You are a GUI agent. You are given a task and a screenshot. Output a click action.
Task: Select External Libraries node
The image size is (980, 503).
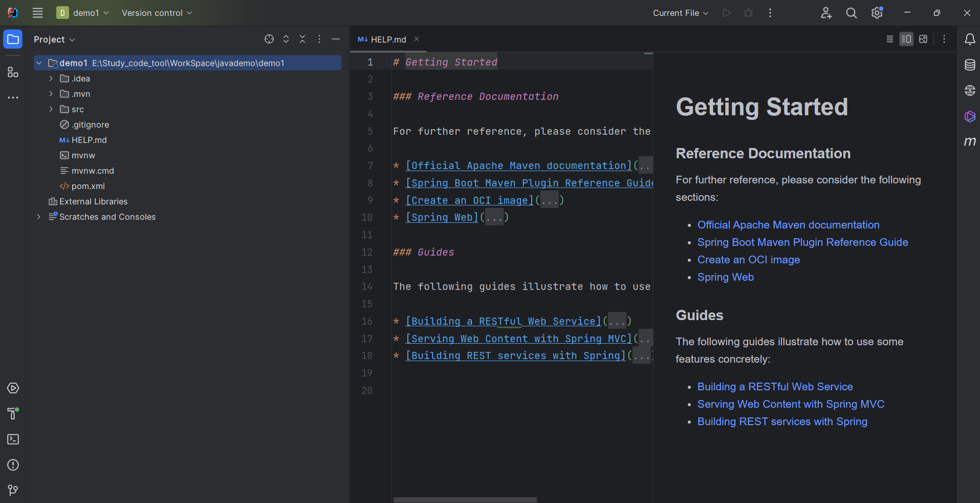(88, 201)
